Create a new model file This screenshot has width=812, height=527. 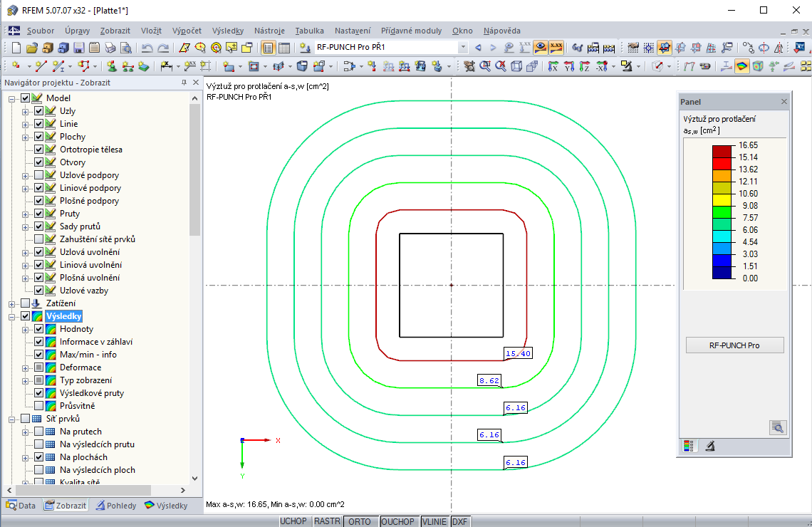click(16, 48)
